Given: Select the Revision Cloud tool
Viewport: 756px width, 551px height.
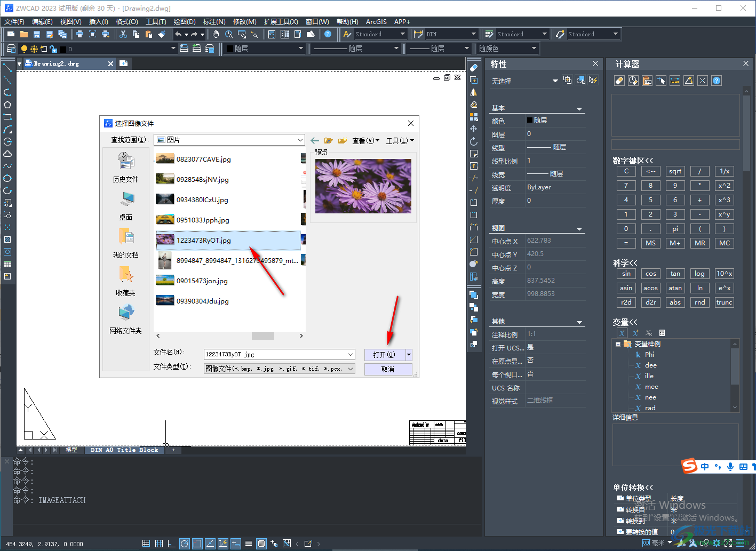Looking at the screenshot, I should (x=7, y=154).
